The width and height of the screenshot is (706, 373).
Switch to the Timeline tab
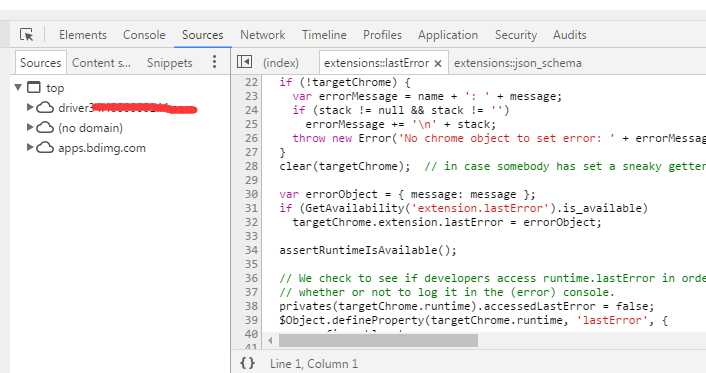click(324, 35)
